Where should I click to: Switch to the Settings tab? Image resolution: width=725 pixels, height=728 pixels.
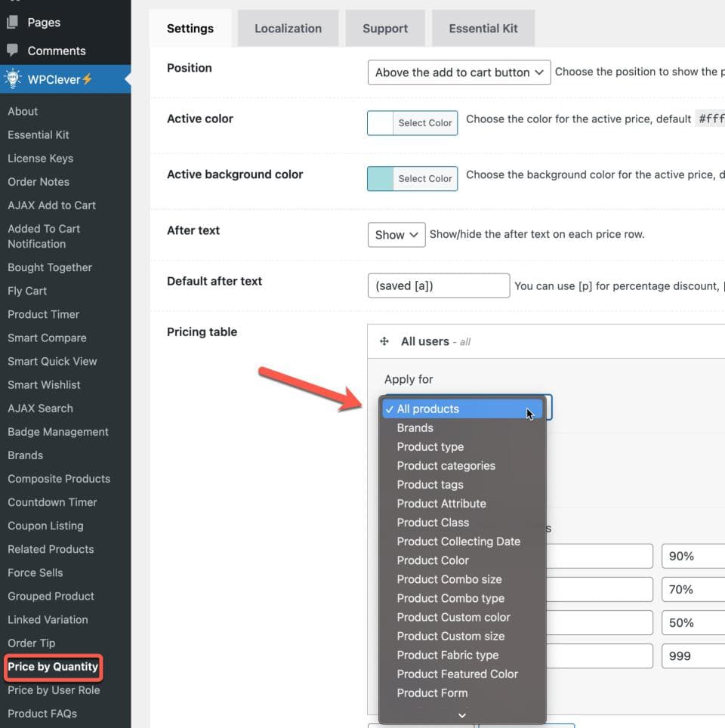tap(190, 29)
